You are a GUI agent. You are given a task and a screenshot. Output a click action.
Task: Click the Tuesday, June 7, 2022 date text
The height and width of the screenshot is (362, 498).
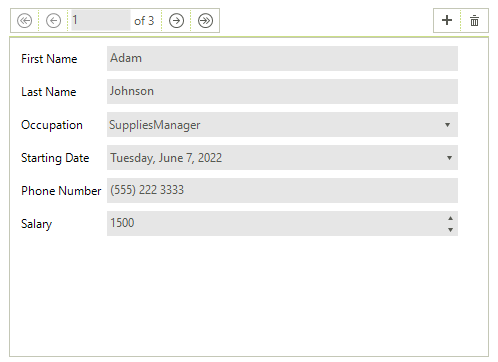[x=166, y=158]
